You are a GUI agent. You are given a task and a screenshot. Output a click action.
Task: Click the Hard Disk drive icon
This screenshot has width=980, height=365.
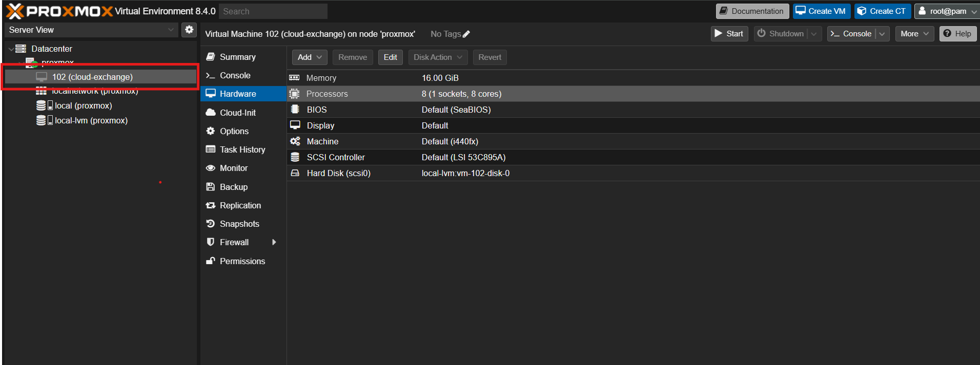tap(295, 173)
